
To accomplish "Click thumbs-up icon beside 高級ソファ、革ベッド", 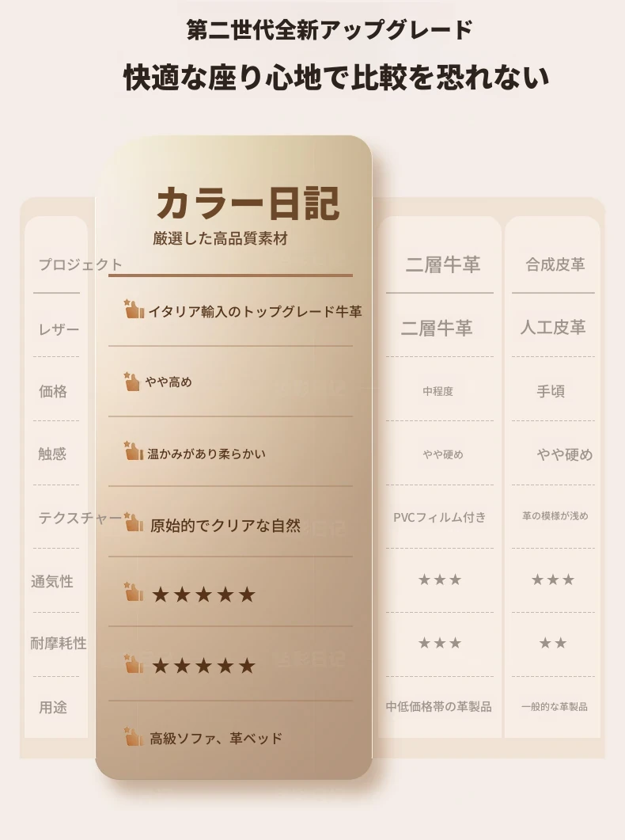I will pyautogui.click(x=133, y=736).
